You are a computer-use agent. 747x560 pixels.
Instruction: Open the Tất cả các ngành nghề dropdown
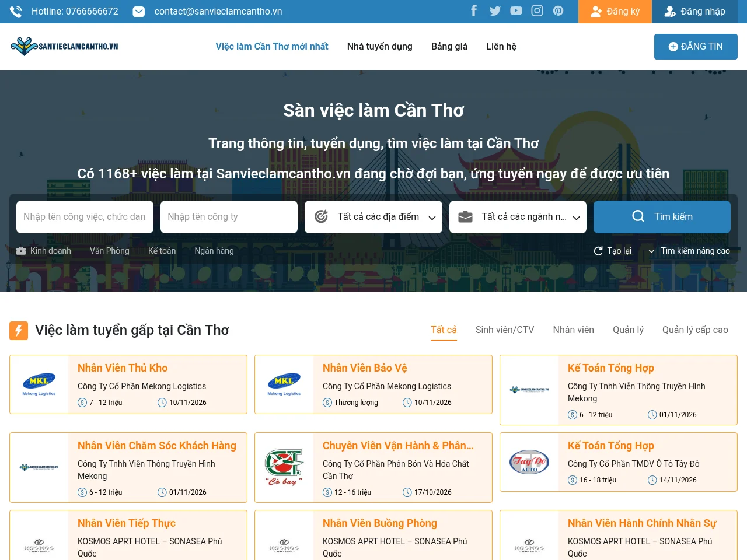click(518, 217)
